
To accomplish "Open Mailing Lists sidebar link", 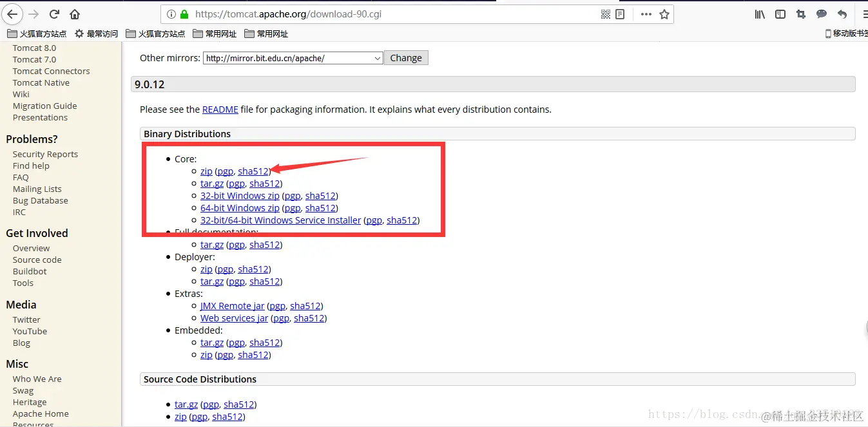I will [x=37, y=189].
